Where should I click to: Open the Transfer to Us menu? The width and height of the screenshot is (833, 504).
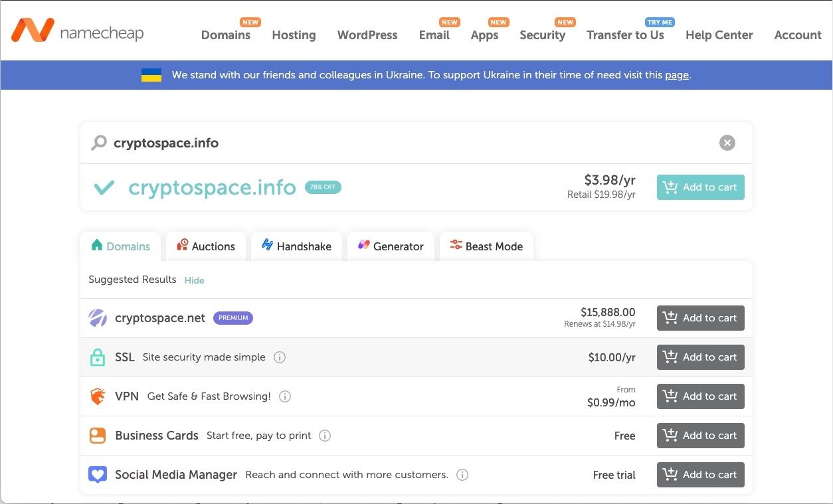(x=625, y=35)
